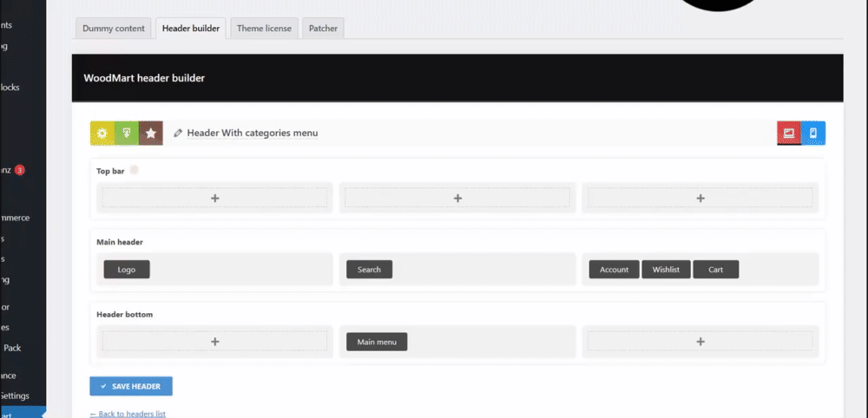868x418 pixels.
Task: Add element to Header bottom left column
Action: tap(214, 342)
